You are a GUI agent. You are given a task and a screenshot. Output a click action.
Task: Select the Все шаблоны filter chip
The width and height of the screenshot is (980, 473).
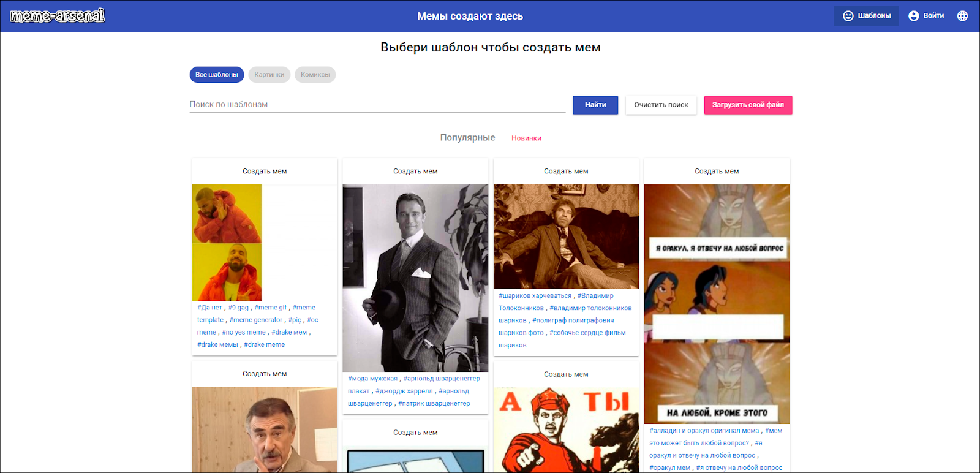coord(217,75)
